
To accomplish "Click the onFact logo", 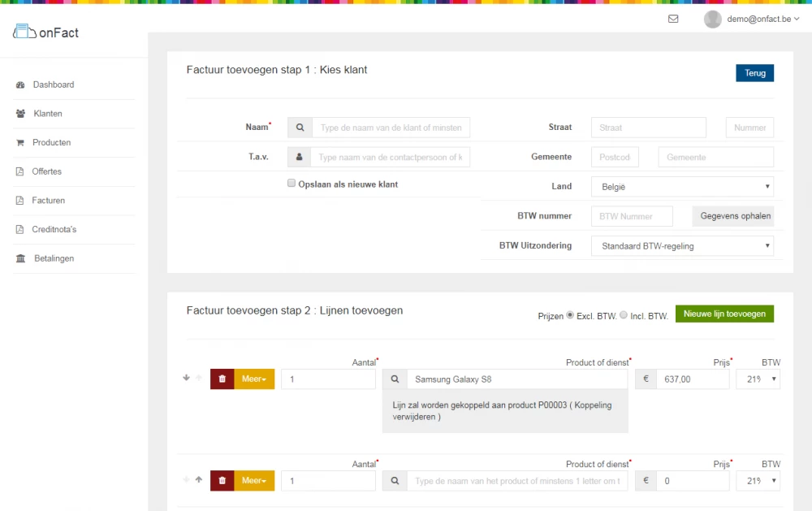I will point(46,32).
